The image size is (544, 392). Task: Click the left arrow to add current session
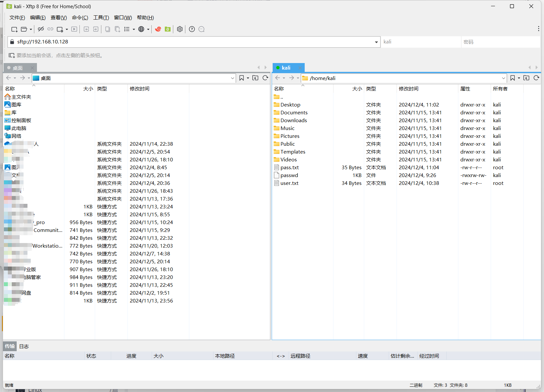pyautogui.click(x=12, y=55)
